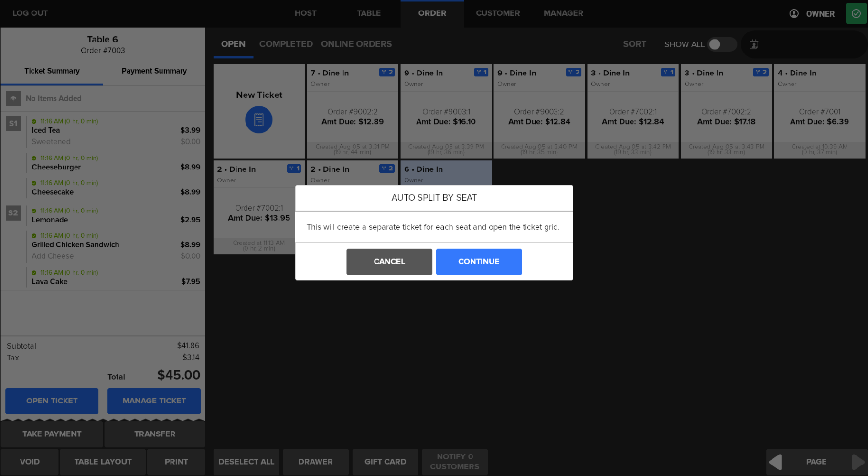Select the Payment Summary tab

pyautogui.click(x=154, y=71)
